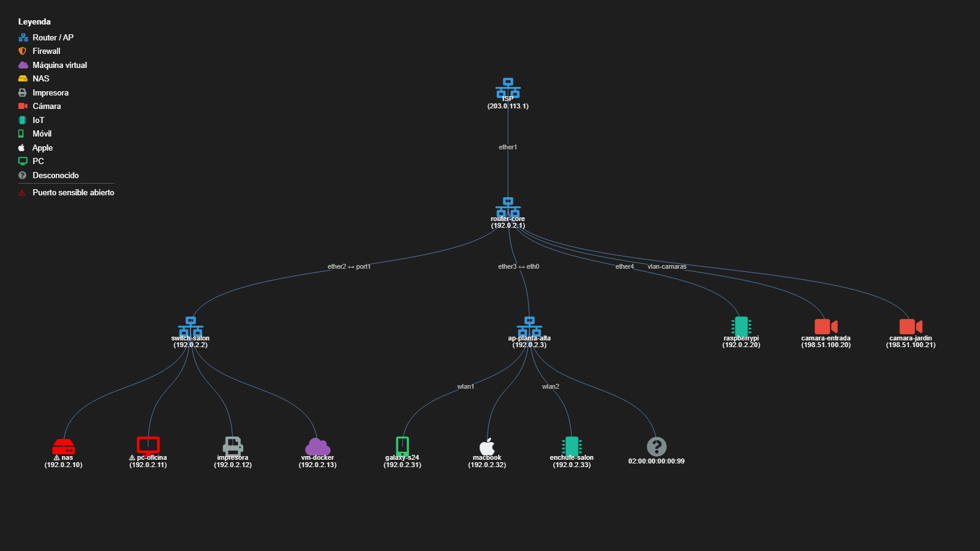Click the "Leyenda" heading

click(x=34, y=21)
